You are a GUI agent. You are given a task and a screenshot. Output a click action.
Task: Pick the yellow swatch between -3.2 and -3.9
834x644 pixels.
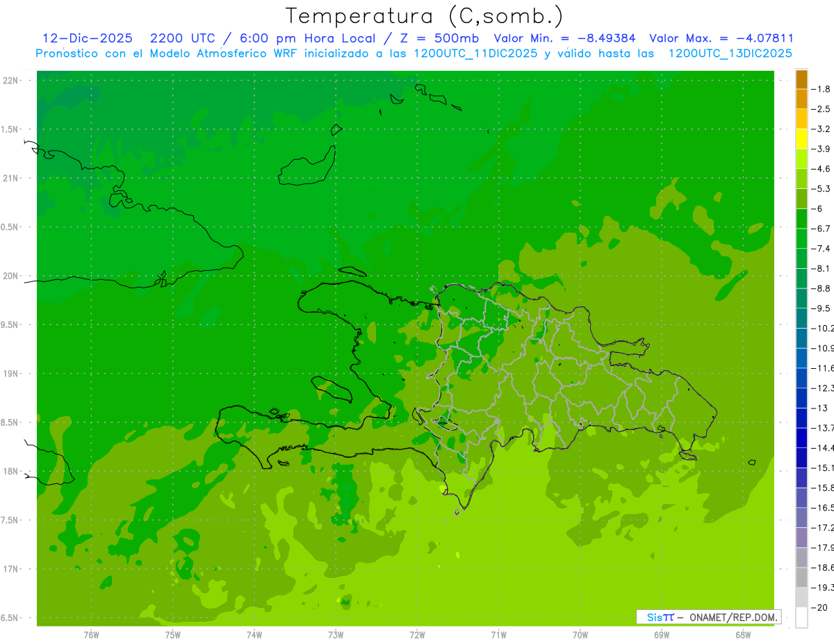click(x=802, y=139)
